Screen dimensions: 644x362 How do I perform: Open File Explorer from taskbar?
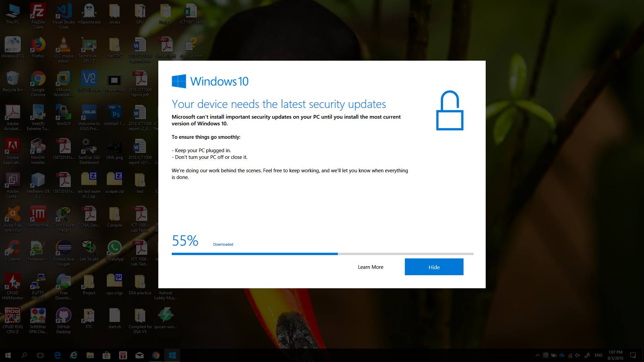[90, 355]
